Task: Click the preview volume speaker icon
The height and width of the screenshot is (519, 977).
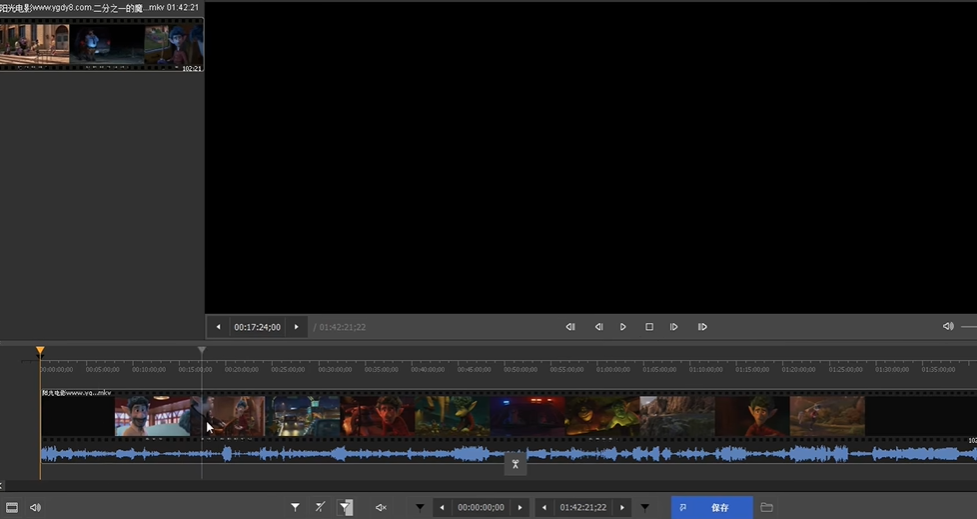Action: click(948, 326)
